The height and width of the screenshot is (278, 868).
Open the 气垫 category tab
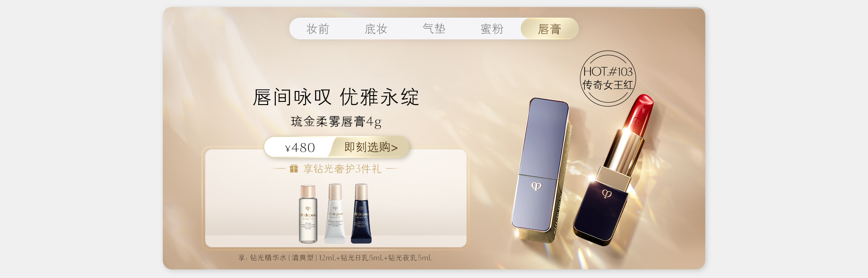434,29
